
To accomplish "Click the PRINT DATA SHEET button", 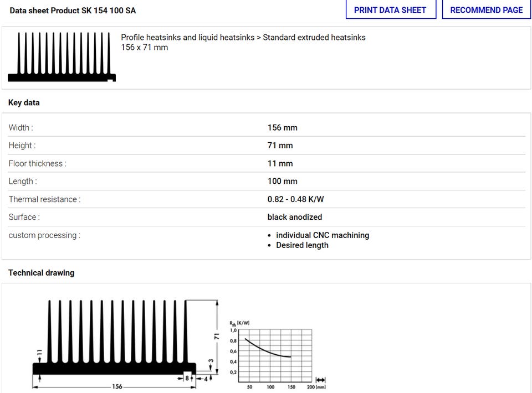I will 390,10.
